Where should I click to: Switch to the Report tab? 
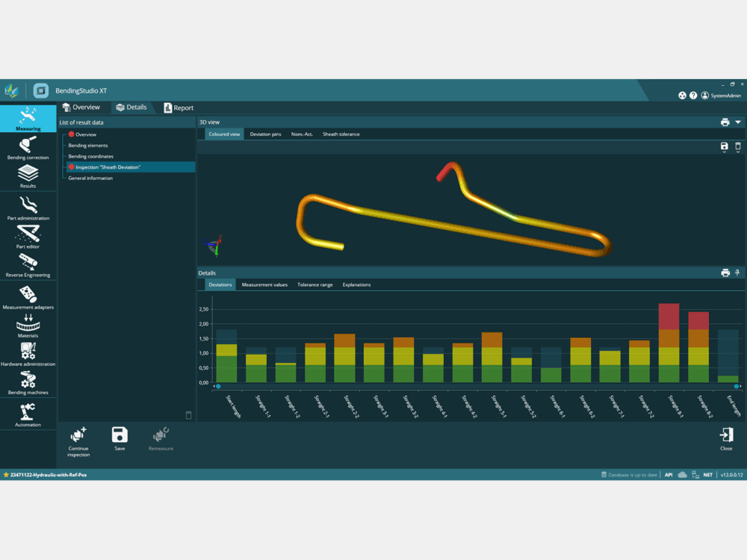[x=179, y=108]
